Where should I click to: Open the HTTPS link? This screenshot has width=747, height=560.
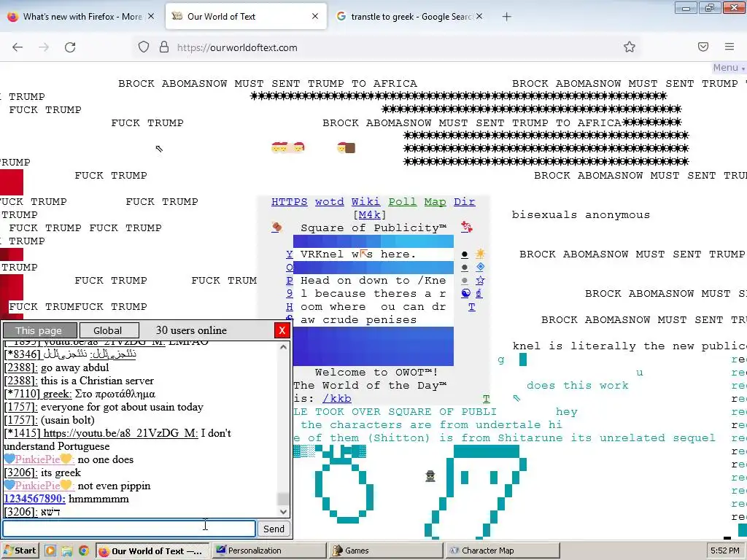tap(289, 201)
